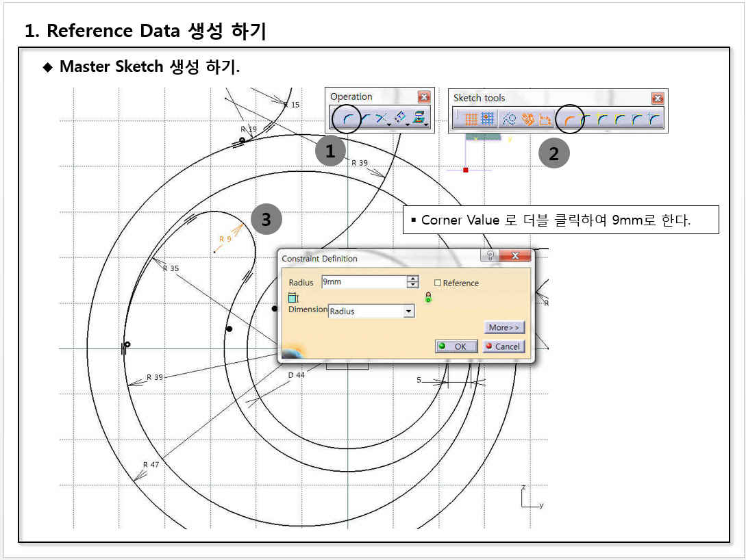This screenshot has width=746, height=560.
Task: Increase Radius using the spinner up arrow
Action: 412,279
